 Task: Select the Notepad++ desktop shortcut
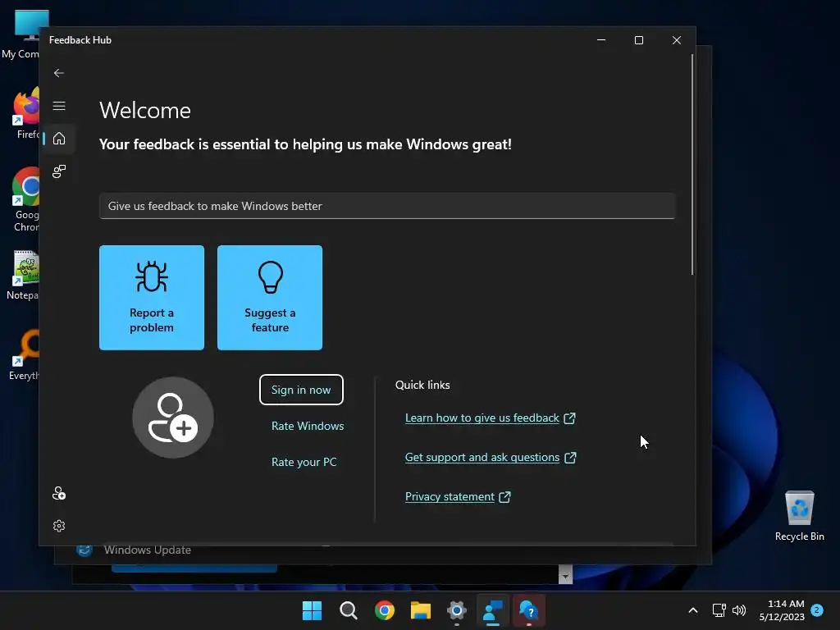click(22, 276)
